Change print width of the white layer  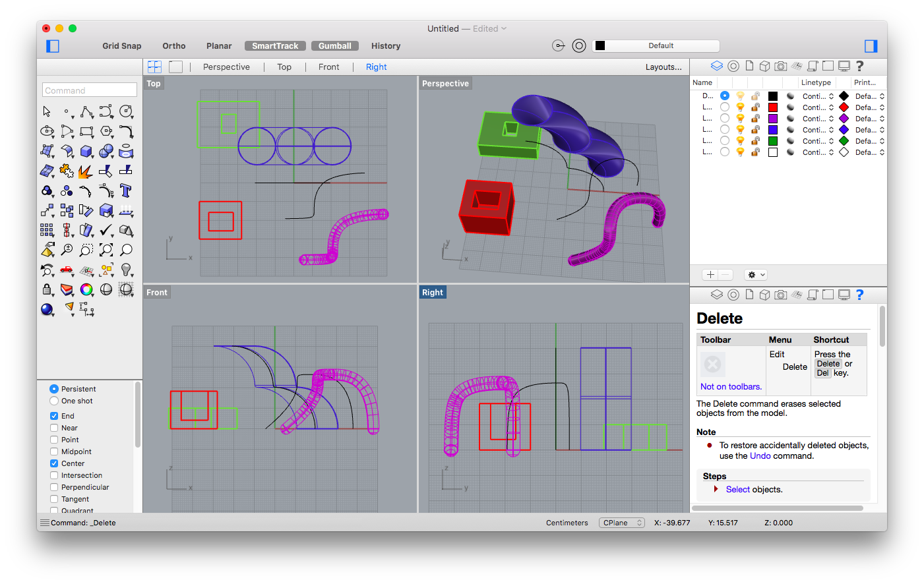click(870, 152)
